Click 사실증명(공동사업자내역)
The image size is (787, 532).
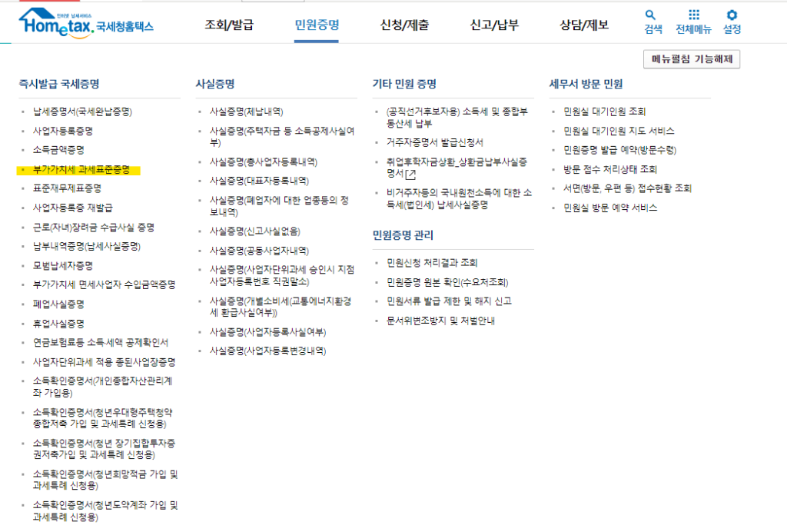(260, 251)
